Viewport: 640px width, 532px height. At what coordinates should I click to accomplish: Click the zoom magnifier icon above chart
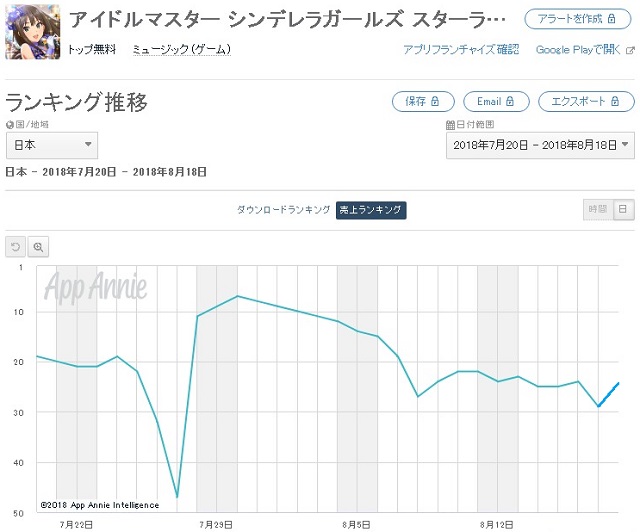coord(38,247)
